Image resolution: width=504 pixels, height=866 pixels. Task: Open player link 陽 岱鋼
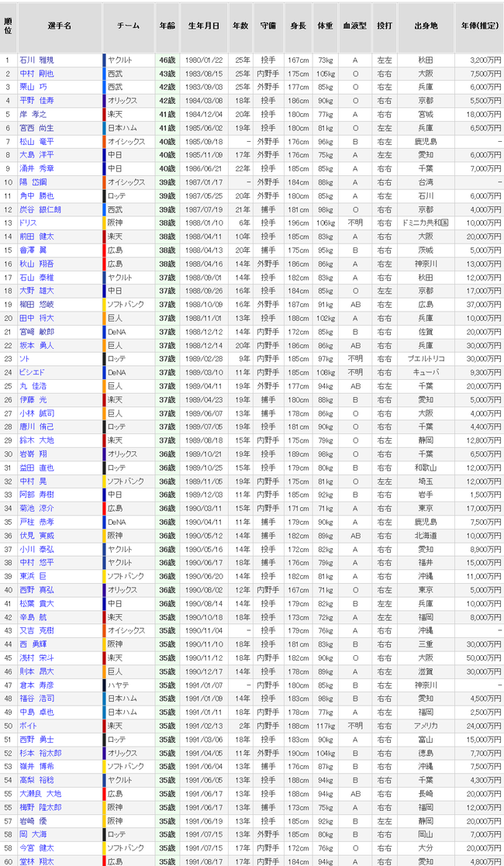pos(33,182)
